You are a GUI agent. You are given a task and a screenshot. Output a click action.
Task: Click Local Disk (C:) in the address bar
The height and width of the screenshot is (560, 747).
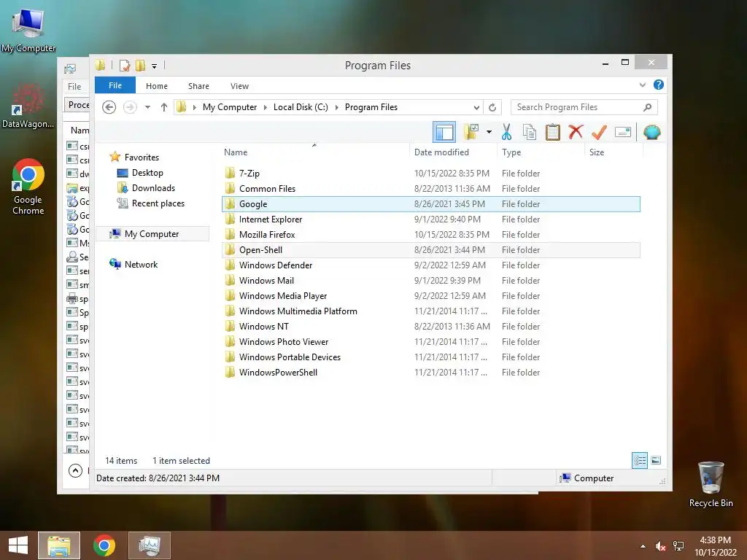pos(301,107)
